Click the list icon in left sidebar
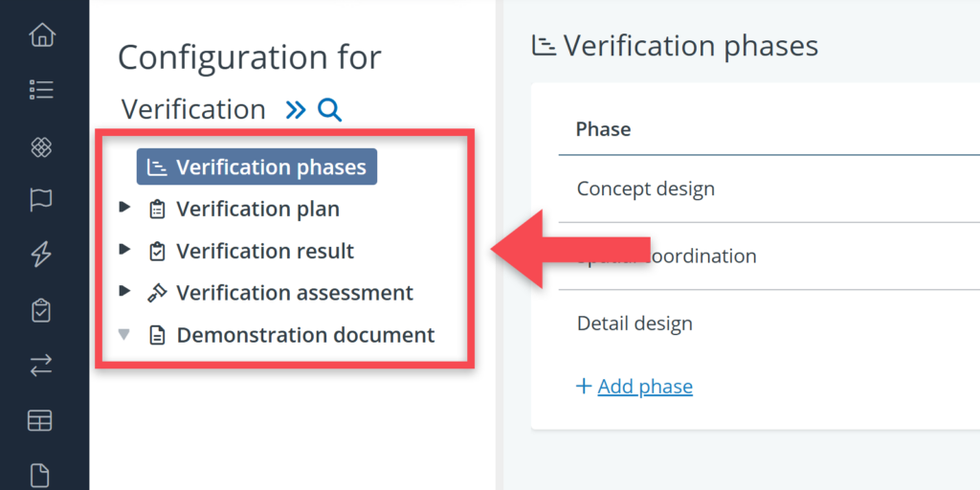 (42, 90)
